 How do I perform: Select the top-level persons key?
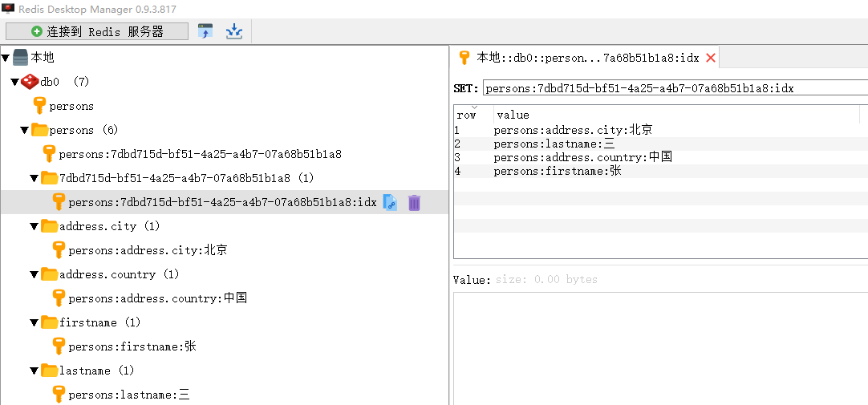71,106
